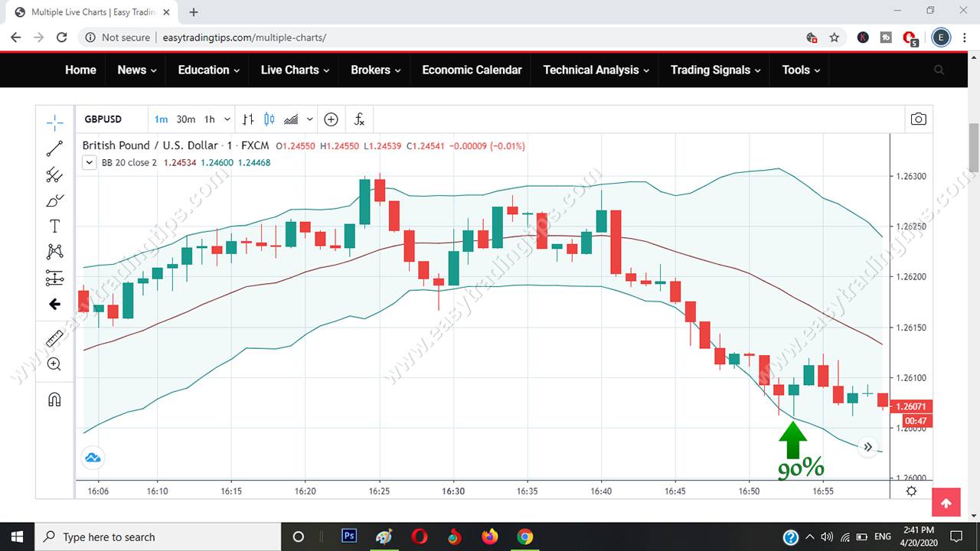Open the additional timeframes dropdown arrow

[227, 119]
